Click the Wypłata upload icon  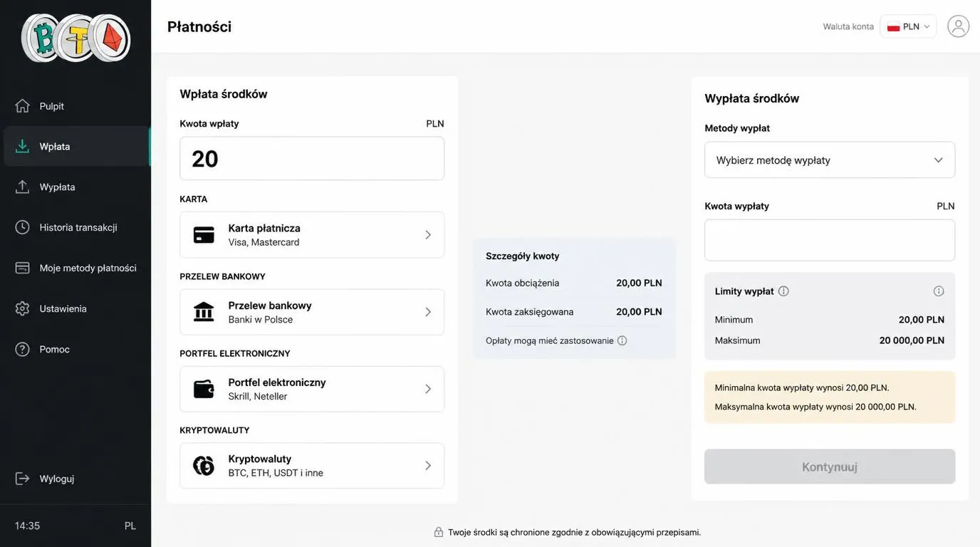pyautogui.click(x=23, y=187)
